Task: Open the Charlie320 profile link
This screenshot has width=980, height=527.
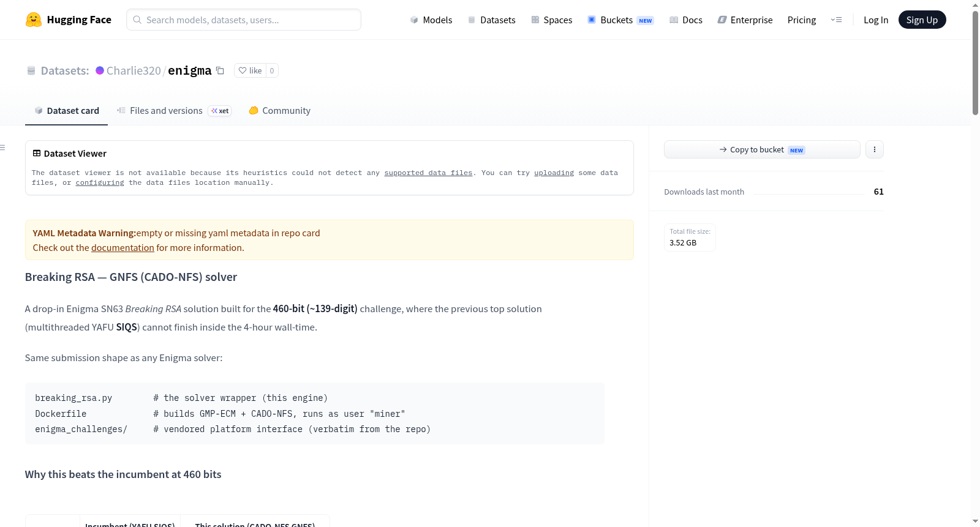Action: click(134, 70)
